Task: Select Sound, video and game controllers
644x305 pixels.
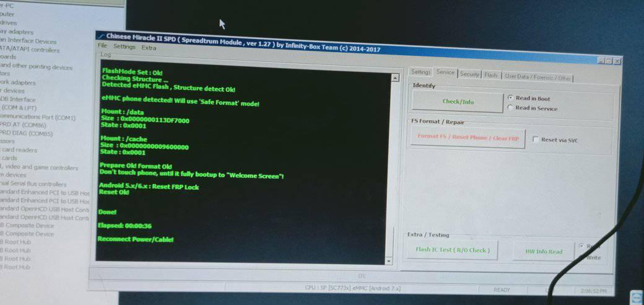Action: click(x=39, y=167)
